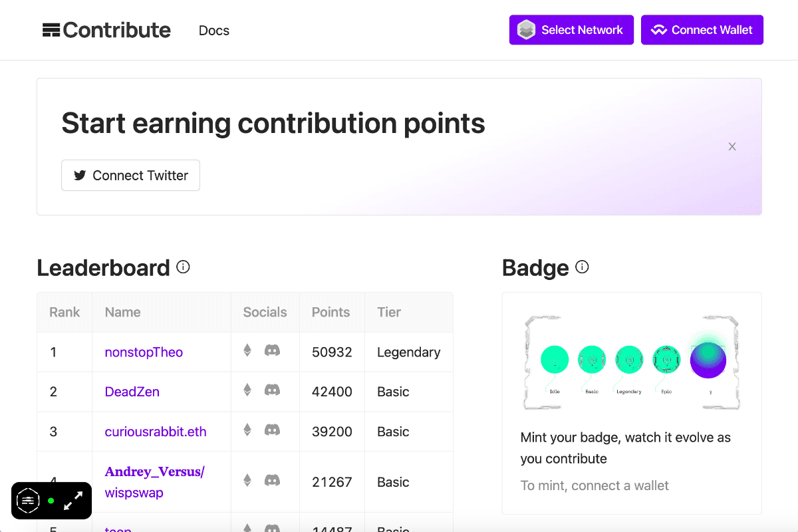Viewport: 798px width, 532px height.
Task: Dismiss the earning points banner
Action: coord(732,146)
